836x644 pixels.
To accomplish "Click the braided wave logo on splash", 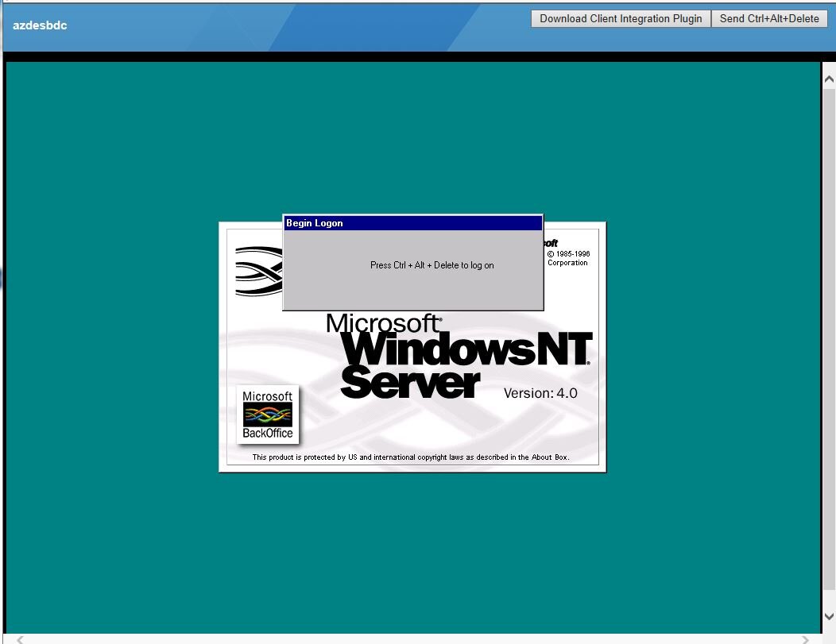I will 258,272.
